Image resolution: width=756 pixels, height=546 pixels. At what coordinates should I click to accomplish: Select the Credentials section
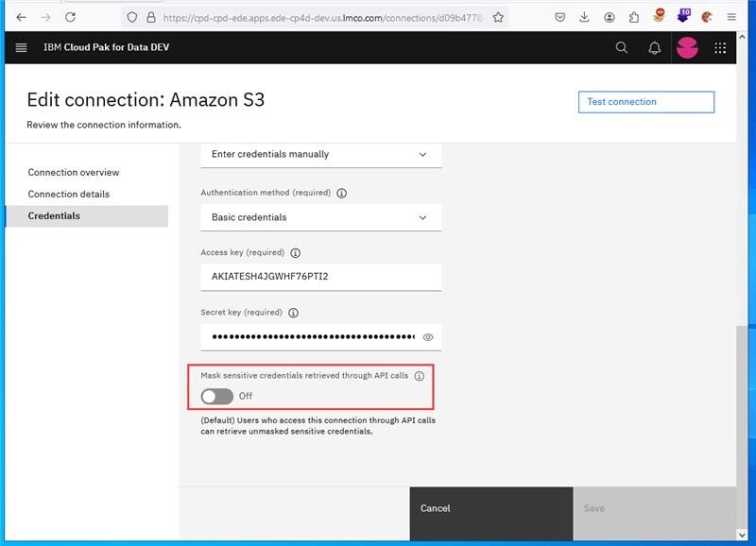click(x=54, y=216)
